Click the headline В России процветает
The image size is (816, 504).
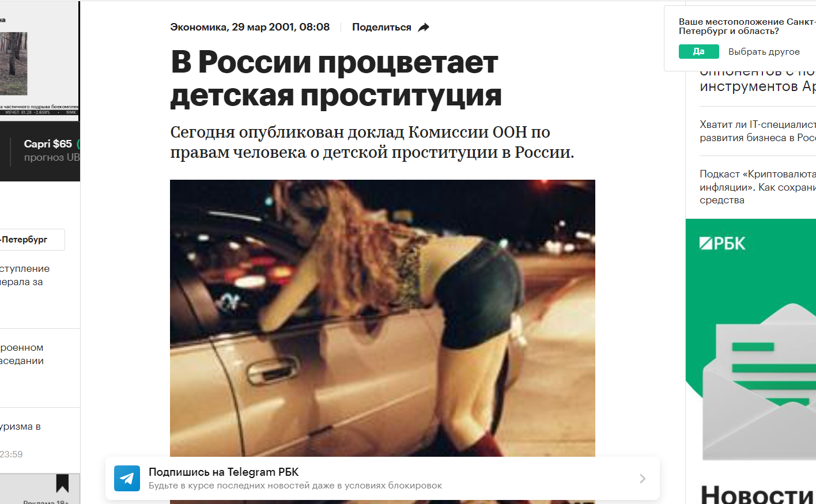[x=334, y=62]
